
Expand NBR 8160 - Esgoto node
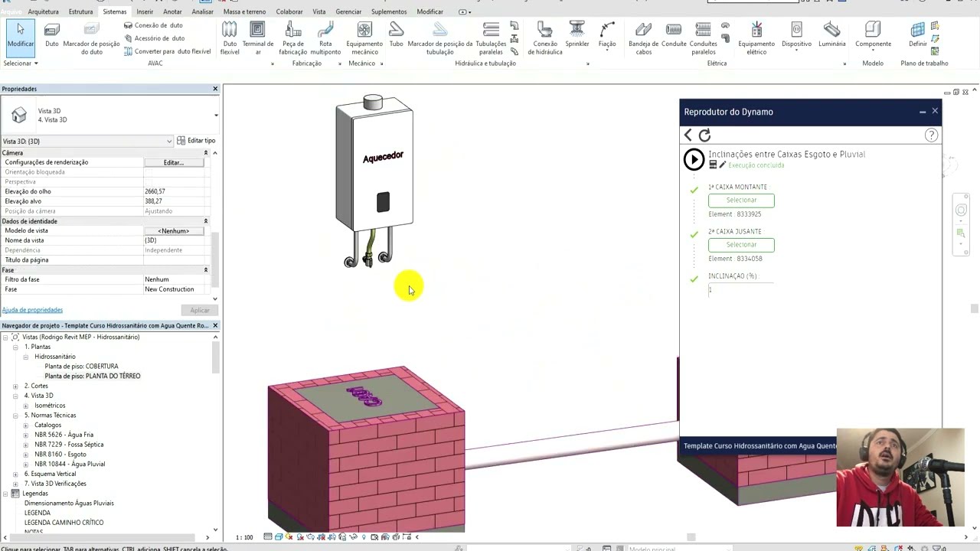pos(25,455)
